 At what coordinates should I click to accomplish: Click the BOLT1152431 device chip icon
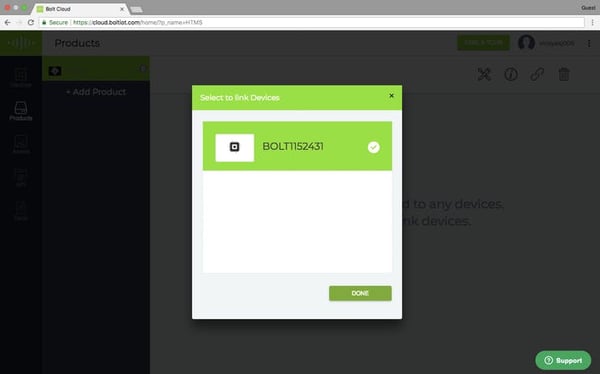235,147
